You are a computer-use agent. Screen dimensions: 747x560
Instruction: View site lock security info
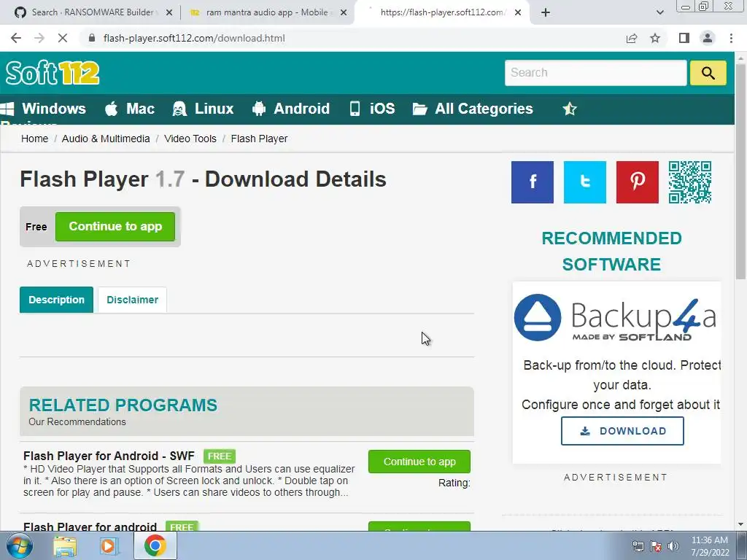tap(92, 38)
